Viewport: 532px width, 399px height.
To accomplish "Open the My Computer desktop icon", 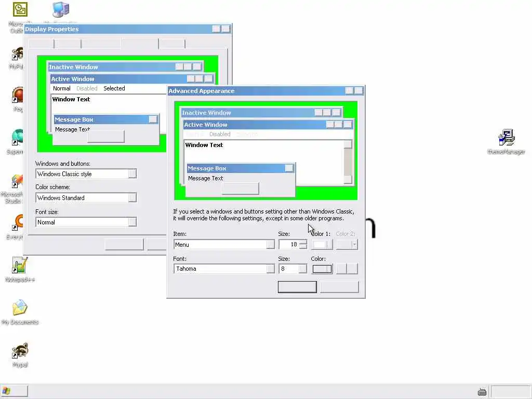I will (61, 9).
